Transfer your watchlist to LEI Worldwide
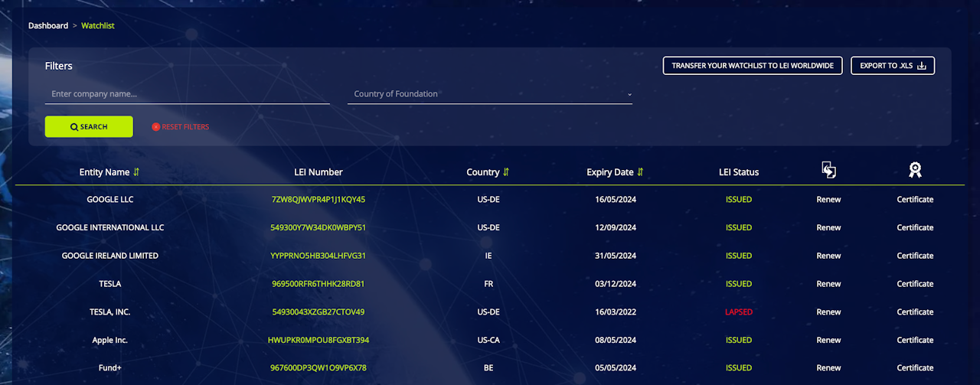980x385 pixels. pos(753,66)
